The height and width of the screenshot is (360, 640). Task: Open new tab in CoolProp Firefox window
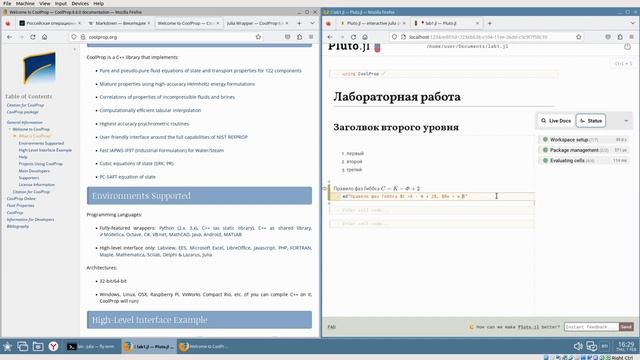[x=299, y=23]
